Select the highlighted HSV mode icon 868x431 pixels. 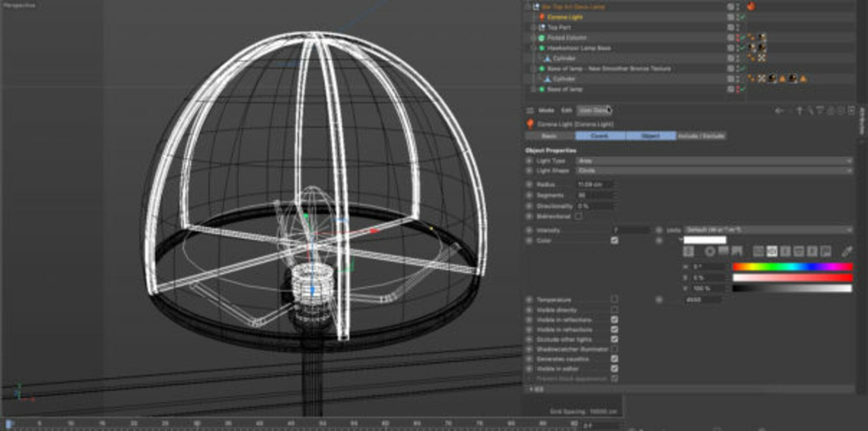click(x=772, y=252)
